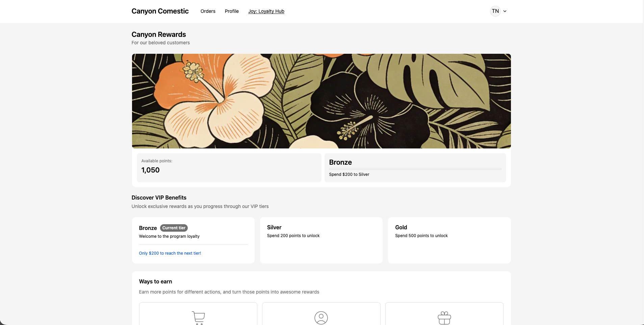
Task: Click the Current tier badge on Bronze card
Action: (x=174, y=228)
